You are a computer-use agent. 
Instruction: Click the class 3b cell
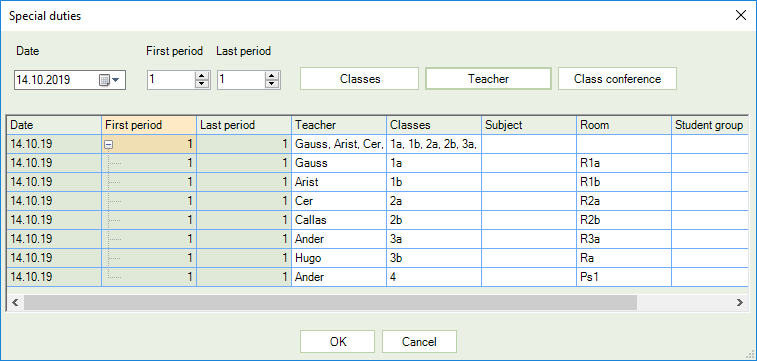coord(434,258)
